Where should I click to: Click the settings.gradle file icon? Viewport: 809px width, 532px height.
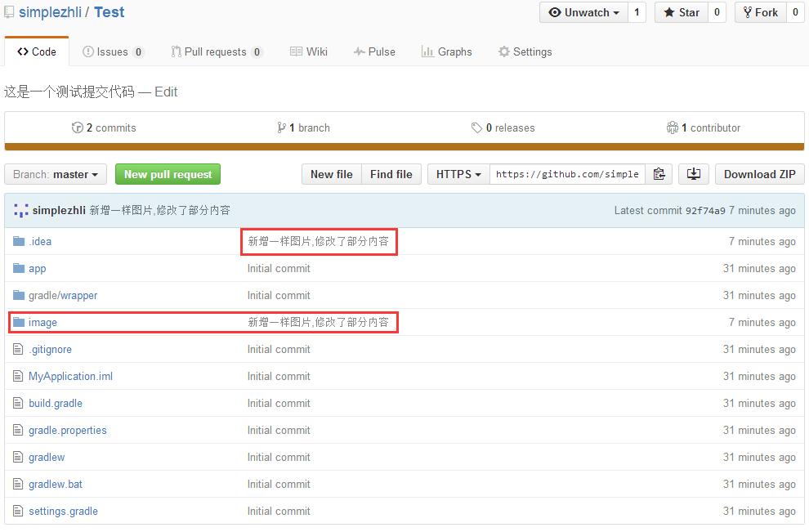click(x=18, y=511)
